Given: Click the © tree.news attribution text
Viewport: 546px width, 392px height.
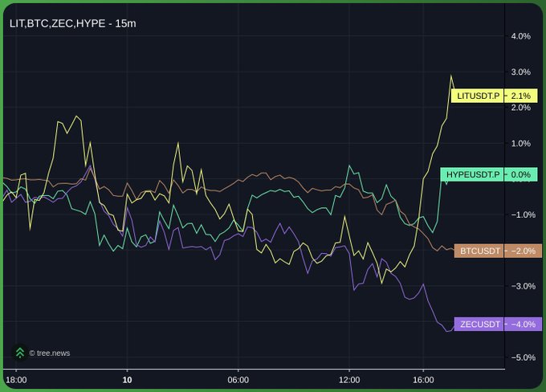Looking at the screenshot, I should pos(50,353).
